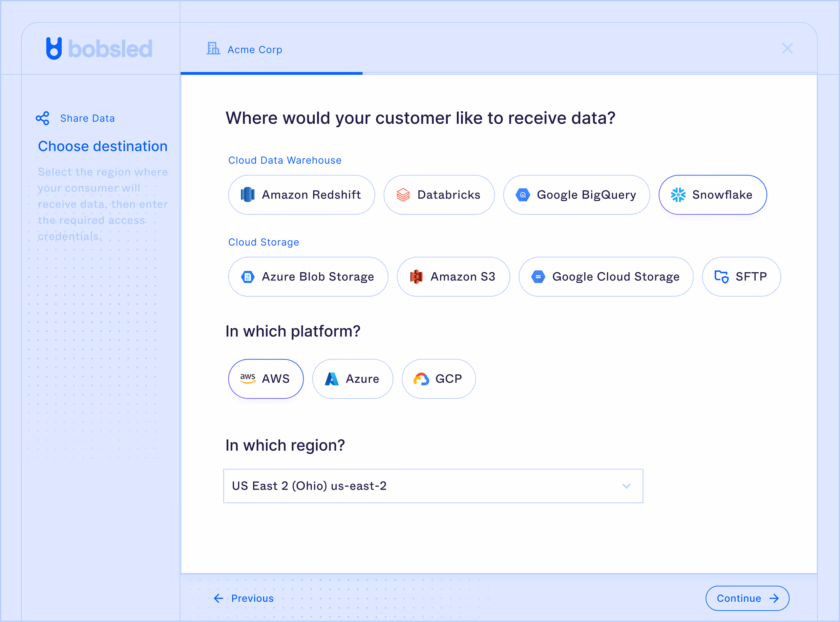Viewport: 840px width, 622px height.
Task: Click the Databricks logo icon
Action: tap(403, 195)
